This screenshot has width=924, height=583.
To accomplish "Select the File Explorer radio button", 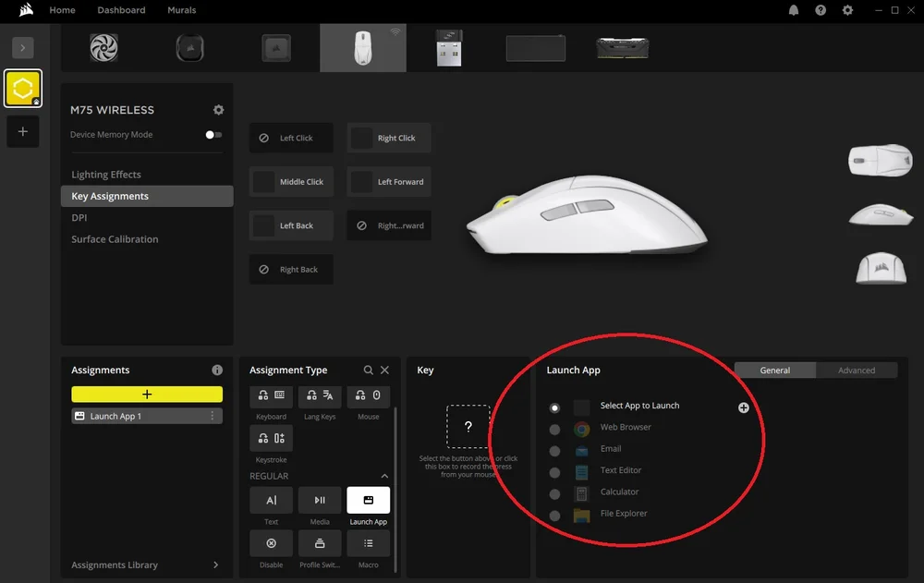I will (554, 516).
